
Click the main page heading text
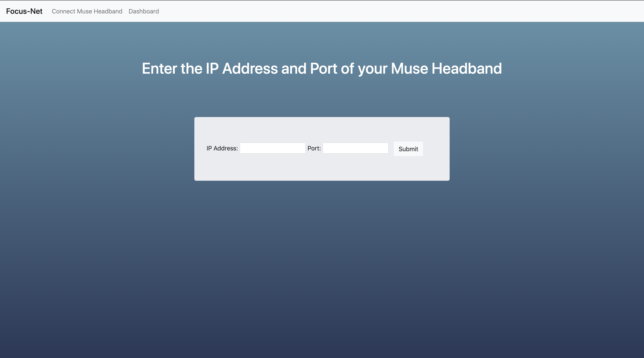coord(322,68)
